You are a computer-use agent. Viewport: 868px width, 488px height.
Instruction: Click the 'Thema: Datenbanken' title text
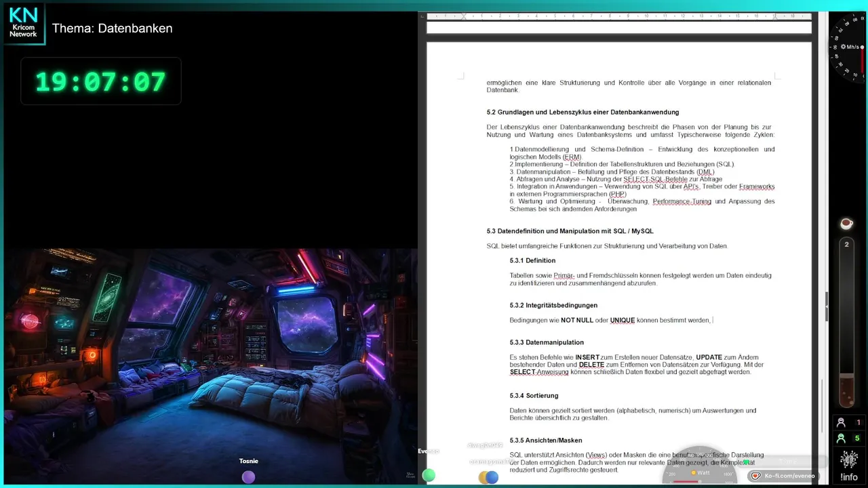coord(113,28)
